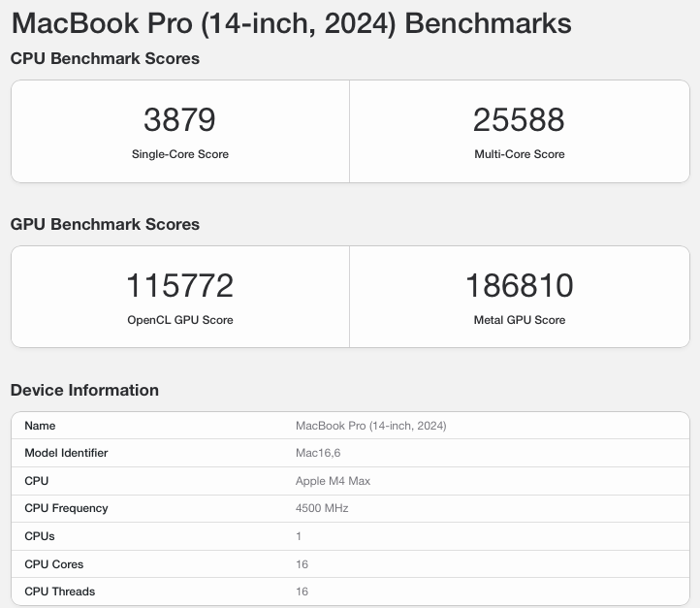Click the Metal GPU Score label
700x608 pixels.
(x=520, y=320)
